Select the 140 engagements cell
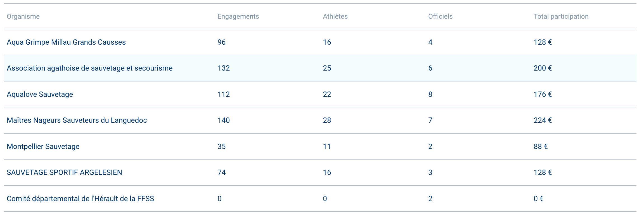This screenshot has width=644, height=217. [x=224, y=120]
